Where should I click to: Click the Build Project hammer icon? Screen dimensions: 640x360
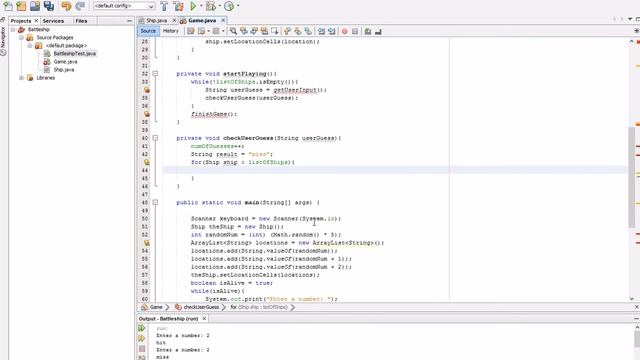click(x=164, y=6)
